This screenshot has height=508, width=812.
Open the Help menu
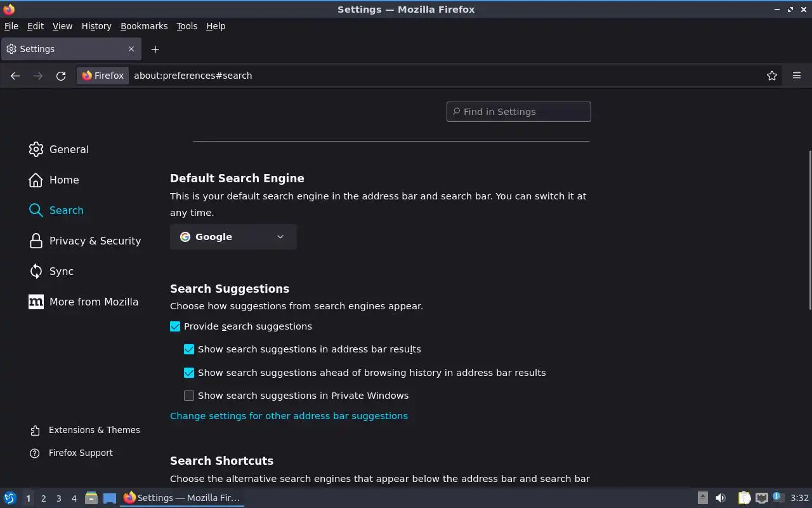click(x=216, y=26)
